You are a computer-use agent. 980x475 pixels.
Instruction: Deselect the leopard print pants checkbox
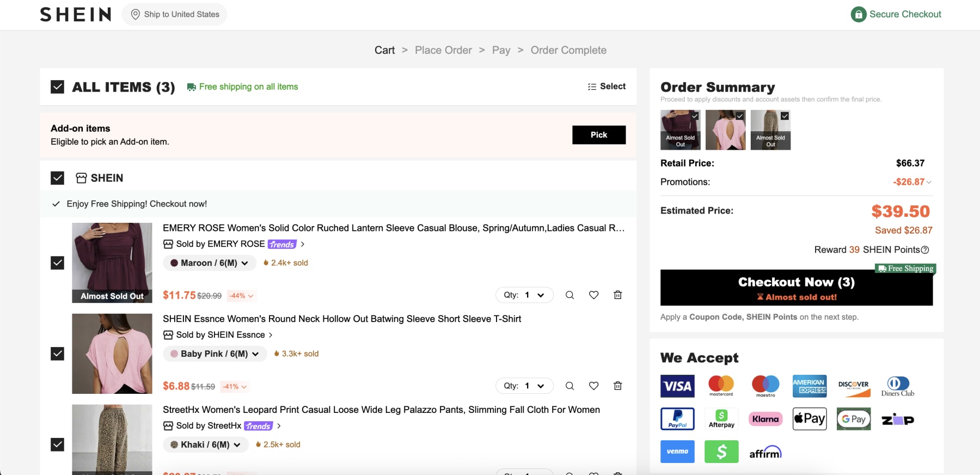click(x=57, y=444)
